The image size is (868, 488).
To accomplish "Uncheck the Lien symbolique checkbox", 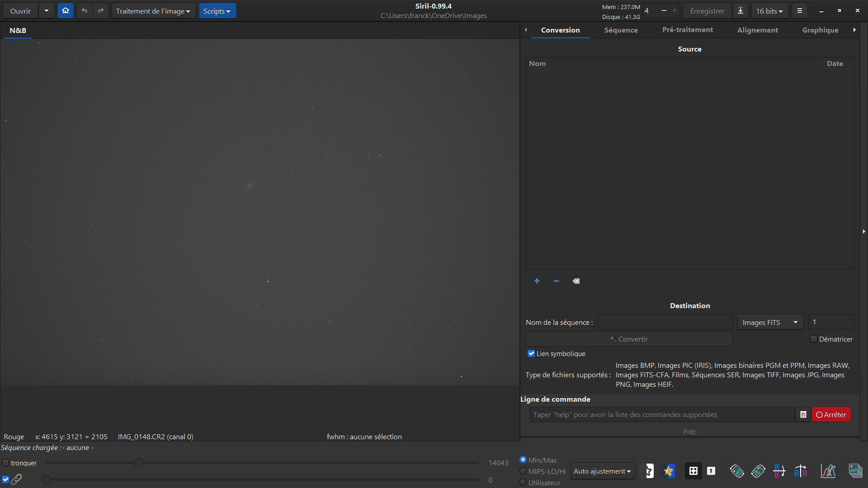I will point(531,353).
